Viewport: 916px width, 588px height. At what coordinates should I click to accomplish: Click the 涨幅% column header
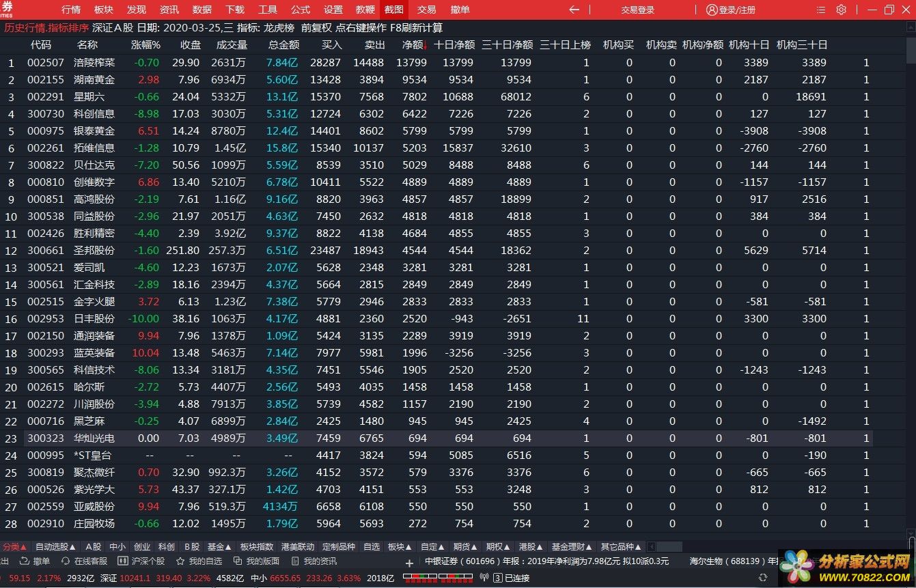[145, 44]
